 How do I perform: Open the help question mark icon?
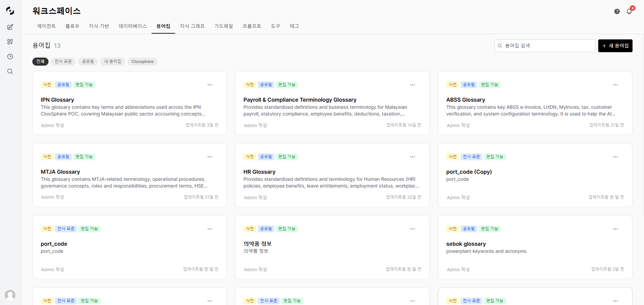pos(617,11)
